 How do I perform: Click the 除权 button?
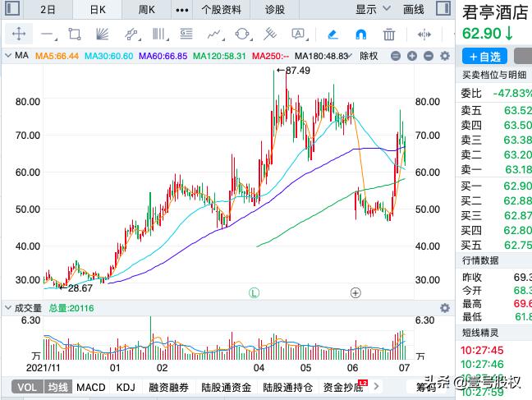pos(369,56)
